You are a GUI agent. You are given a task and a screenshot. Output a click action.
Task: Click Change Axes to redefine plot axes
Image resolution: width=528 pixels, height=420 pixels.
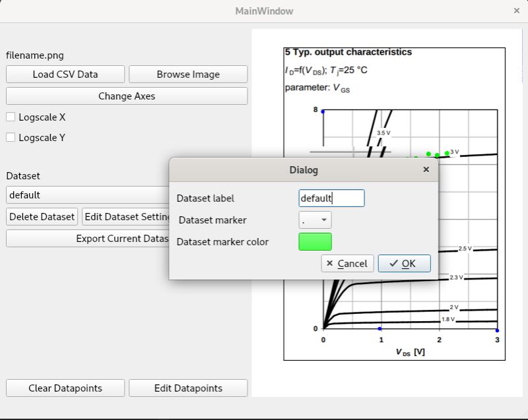(x=126, y=96)
